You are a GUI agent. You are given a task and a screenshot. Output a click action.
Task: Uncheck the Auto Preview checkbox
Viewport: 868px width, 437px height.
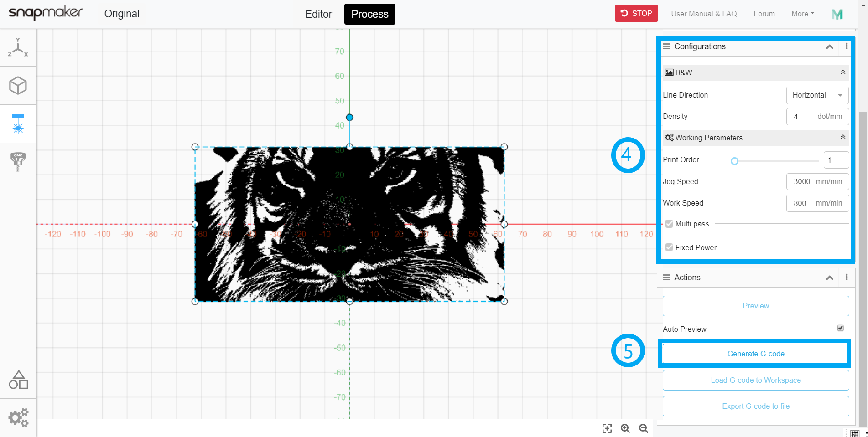pyautogui.click(x=840, y=328)
